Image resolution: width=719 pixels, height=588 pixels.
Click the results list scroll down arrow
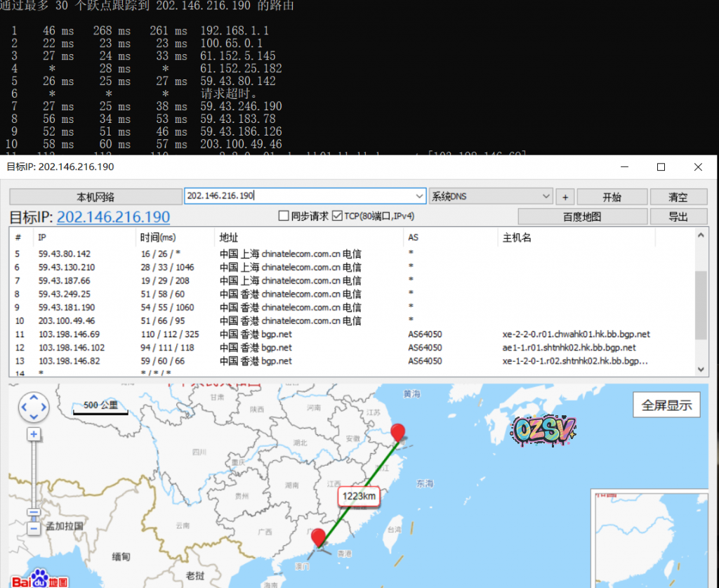701,369
